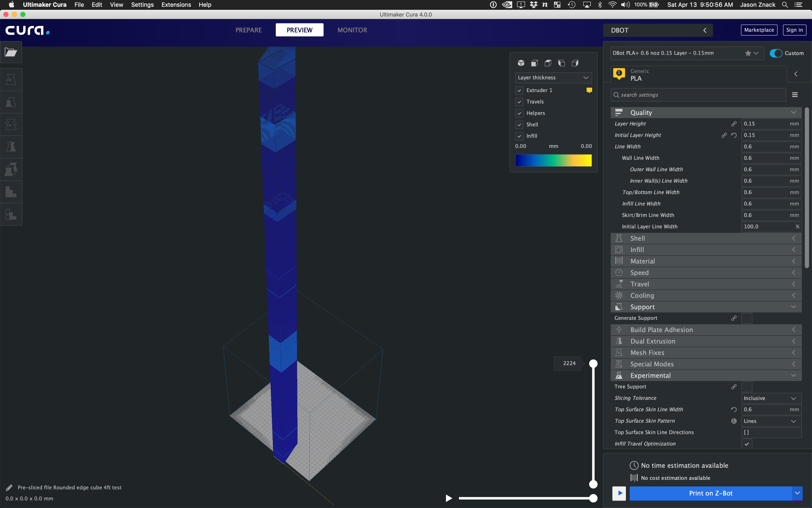Click the bottom custom support tool icon

click(11, 214)
